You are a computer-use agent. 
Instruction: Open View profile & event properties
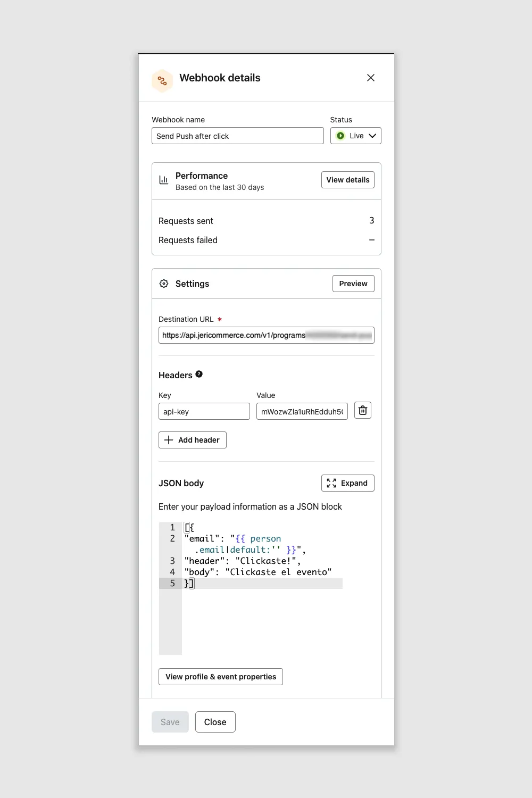(x=220, y=677)
